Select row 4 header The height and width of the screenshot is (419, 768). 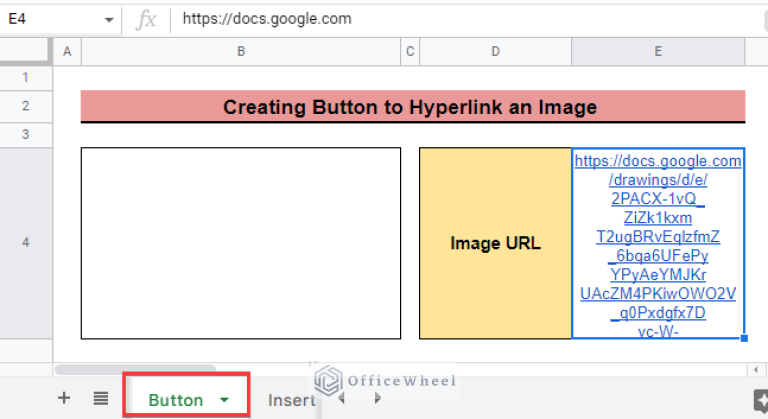(26, 243)
